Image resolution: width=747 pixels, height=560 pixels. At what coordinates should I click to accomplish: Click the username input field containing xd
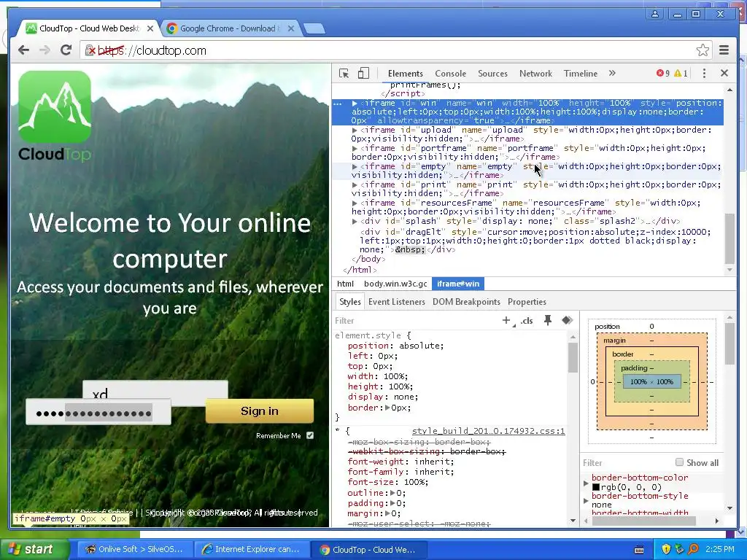155,389
